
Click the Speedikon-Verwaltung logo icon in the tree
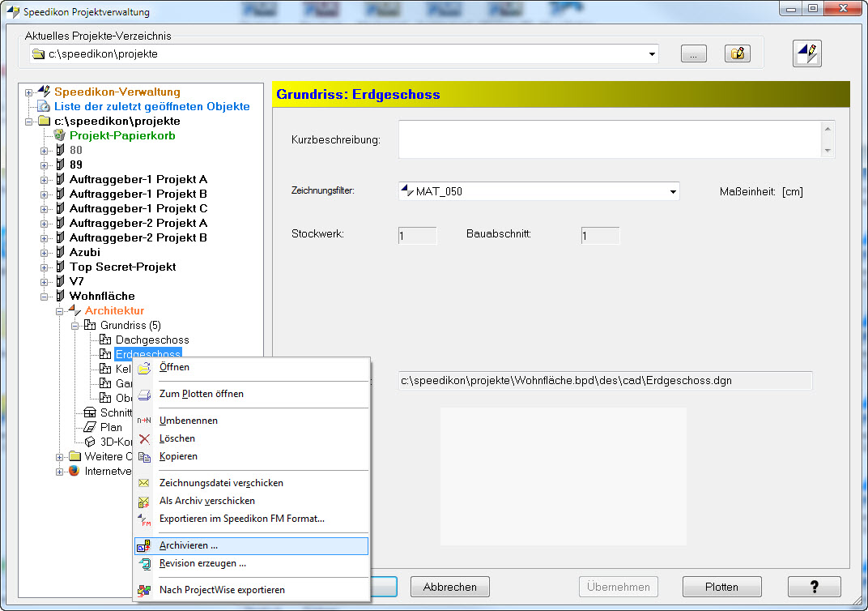(45, 92)
